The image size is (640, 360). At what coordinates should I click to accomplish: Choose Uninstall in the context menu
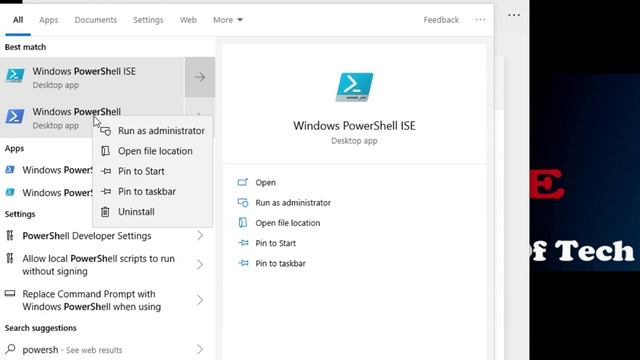click(152, 212)
